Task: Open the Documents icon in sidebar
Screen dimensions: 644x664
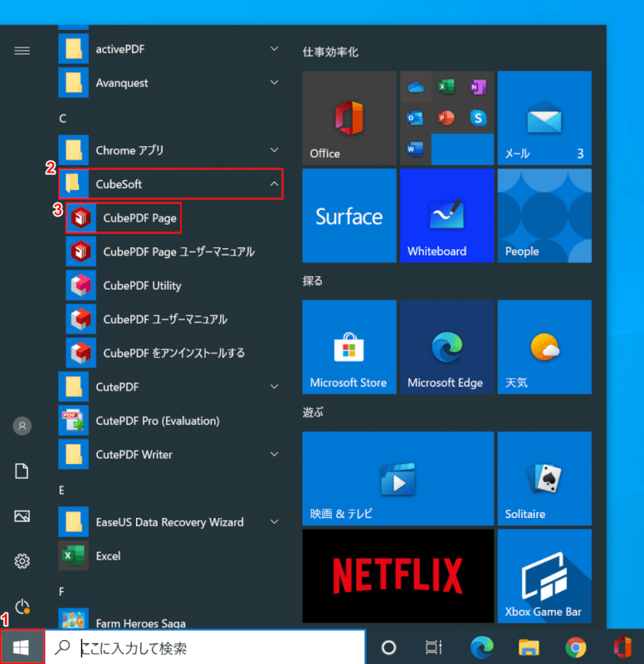Action: click(22, 471)
